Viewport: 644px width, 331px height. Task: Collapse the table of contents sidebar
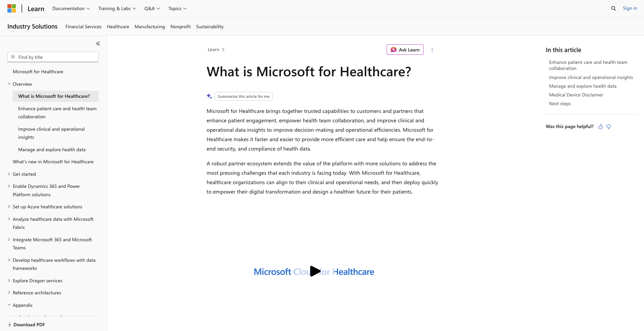[98, 44]
